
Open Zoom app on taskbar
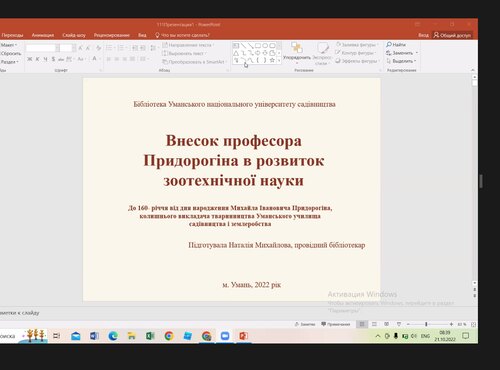coord(225,336)
